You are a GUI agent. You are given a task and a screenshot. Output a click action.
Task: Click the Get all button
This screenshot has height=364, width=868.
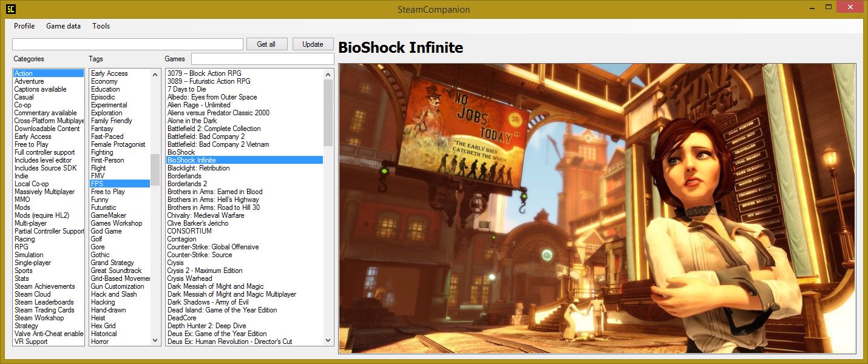[x=266, y=44]
